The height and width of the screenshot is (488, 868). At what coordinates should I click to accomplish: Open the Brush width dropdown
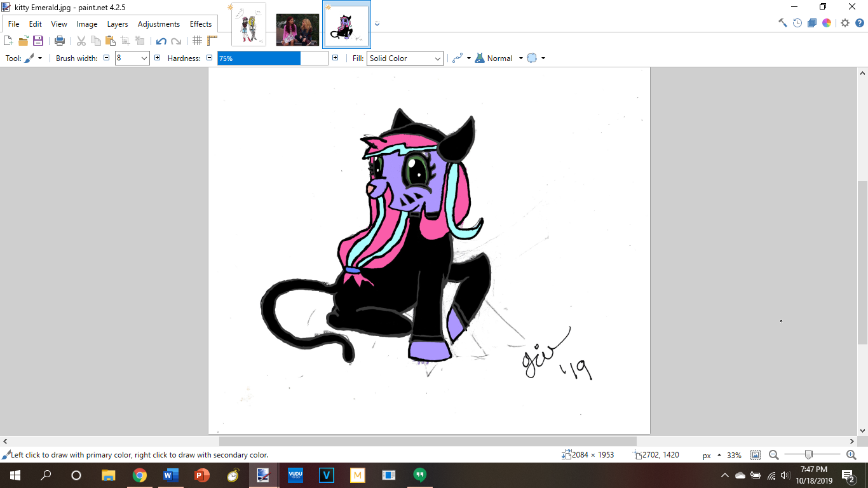(x=144, y=58)
